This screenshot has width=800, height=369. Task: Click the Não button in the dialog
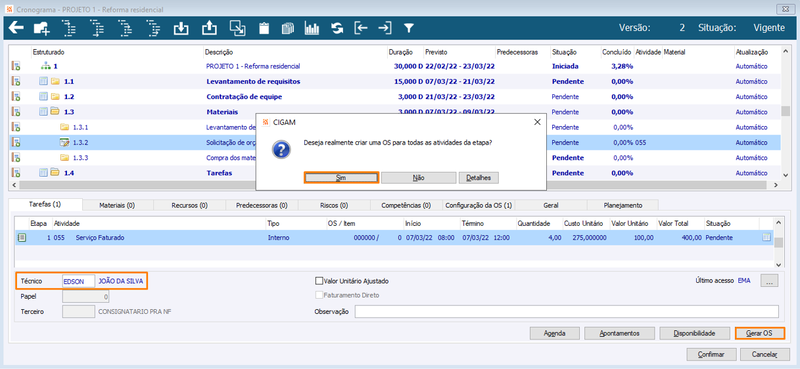click(418, 178)
